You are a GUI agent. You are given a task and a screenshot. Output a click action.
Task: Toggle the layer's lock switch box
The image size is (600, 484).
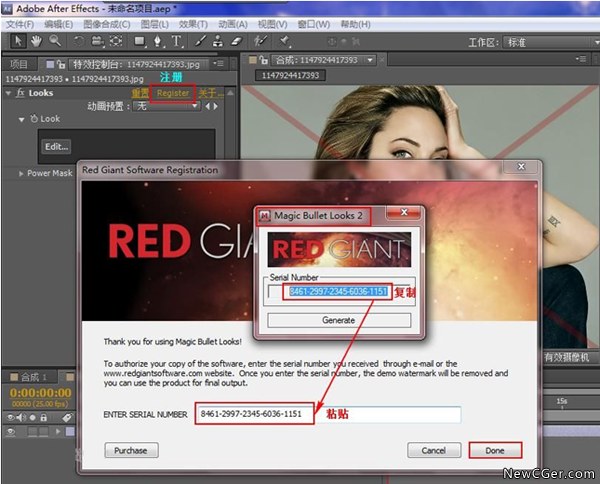[x=44, y=432]
